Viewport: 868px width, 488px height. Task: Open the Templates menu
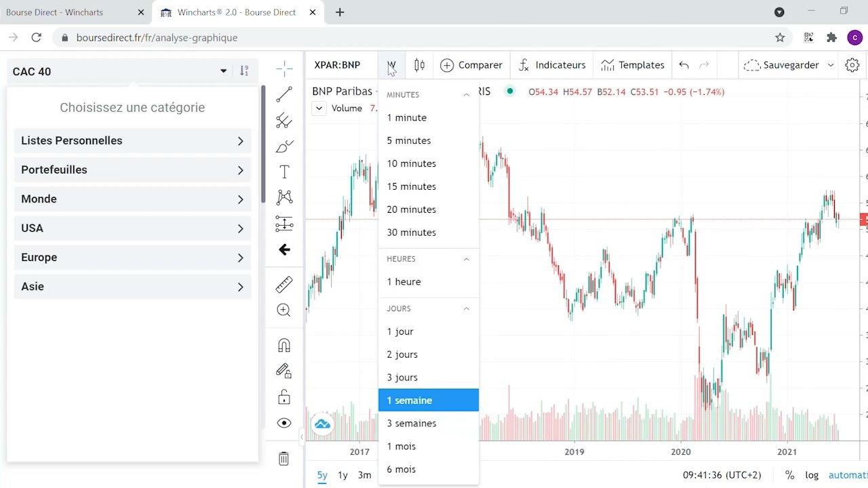pos(632,65)
